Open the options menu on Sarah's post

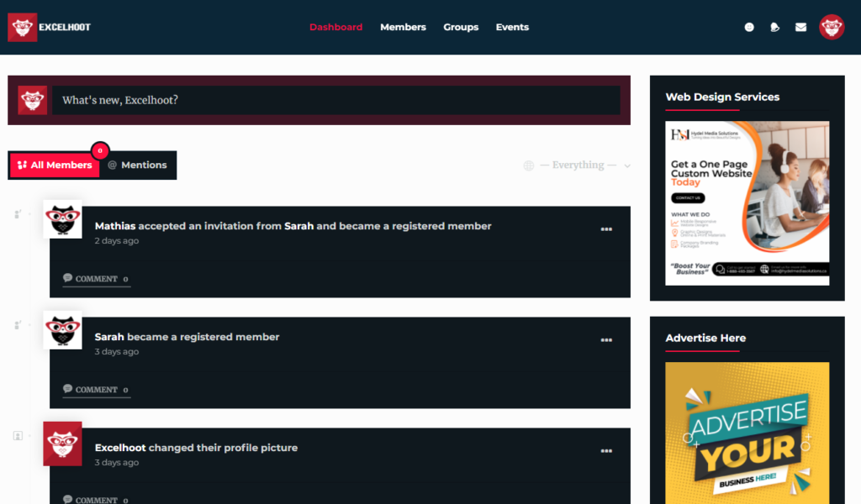606,339
